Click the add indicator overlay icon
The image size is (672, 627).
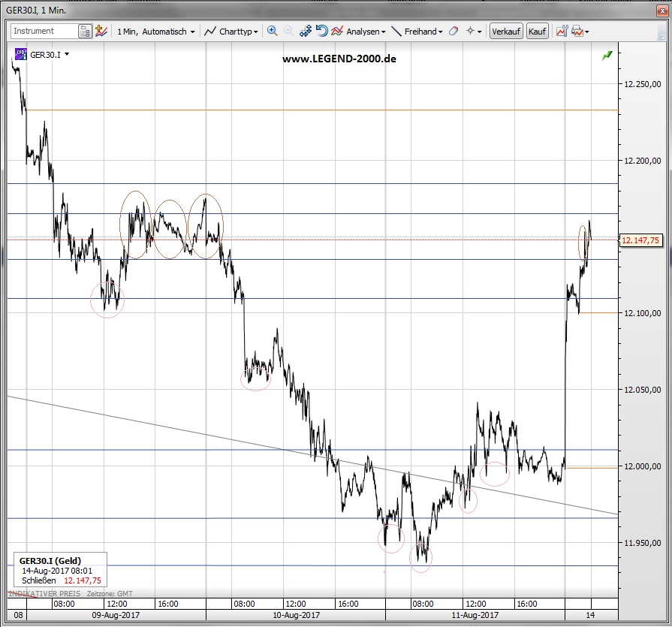click(101, 32)
